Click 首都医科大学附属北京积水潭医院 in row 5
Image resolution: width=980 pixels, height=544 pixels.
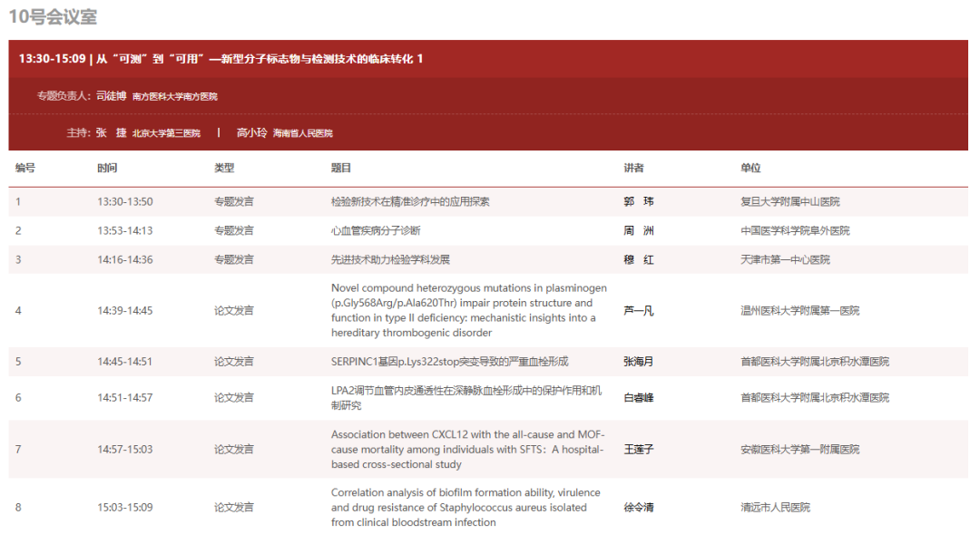pos(815,362)
